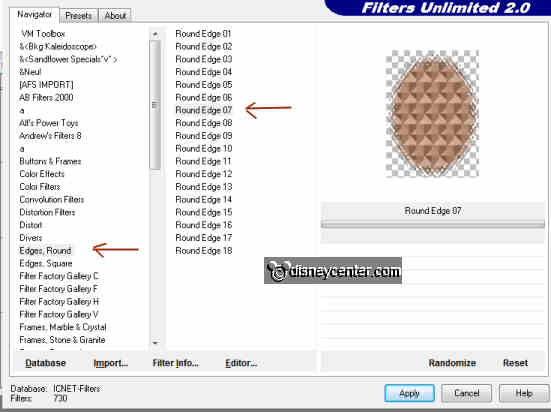
Task: Select the Navigator tab
Action: click(34, 14)
